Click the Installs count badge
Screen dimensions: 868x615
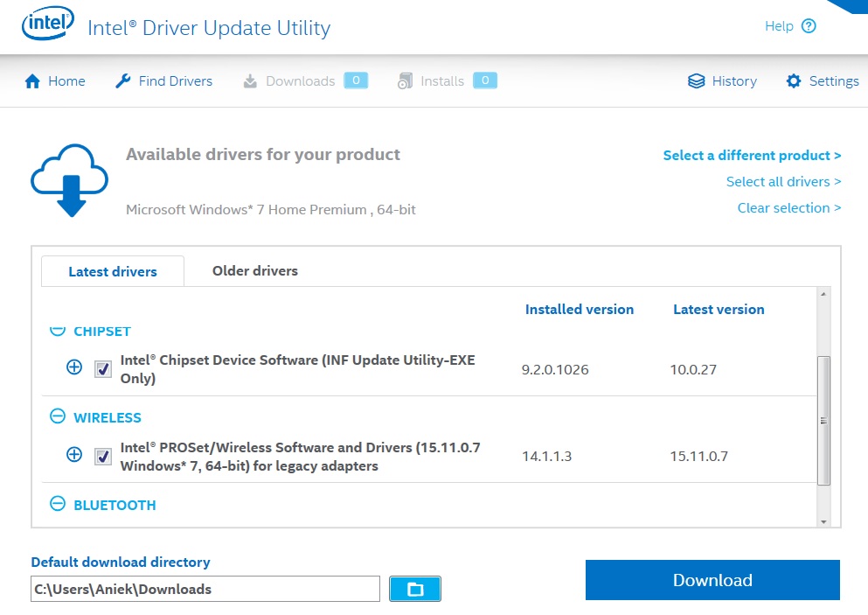485,80
